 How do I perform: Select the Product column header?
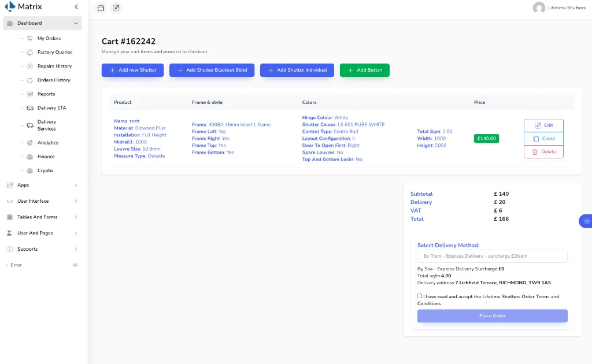[x=123, y=103]
